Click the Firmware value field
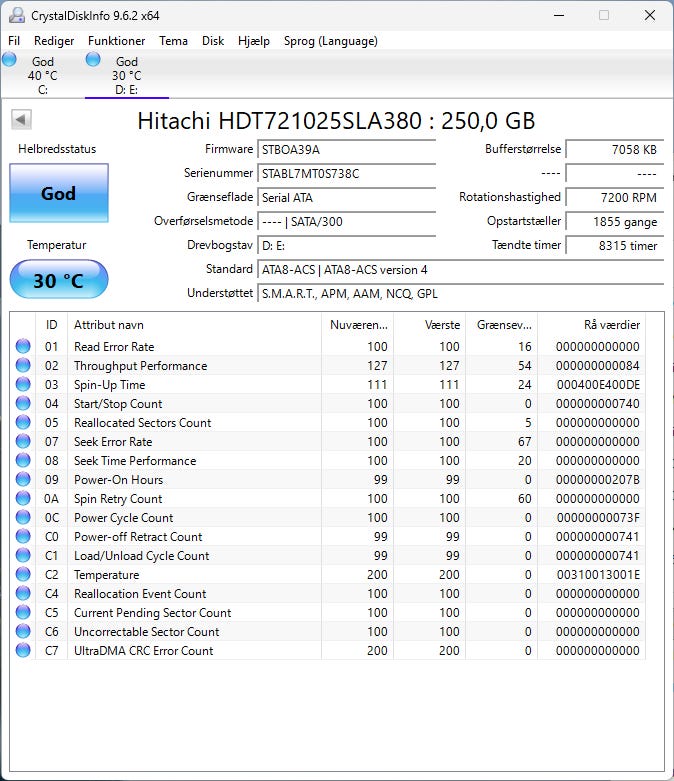Screen dimensions: 674x781 pyautogui.click(x=346, y=149)
